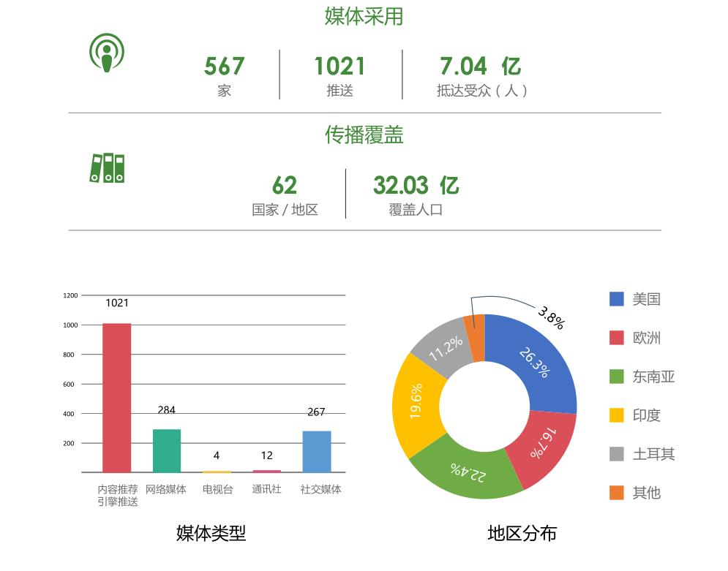This screenshot has width=728, height=571.
Task: Click the 东南亚 legend text
Action: coord(653,377)
